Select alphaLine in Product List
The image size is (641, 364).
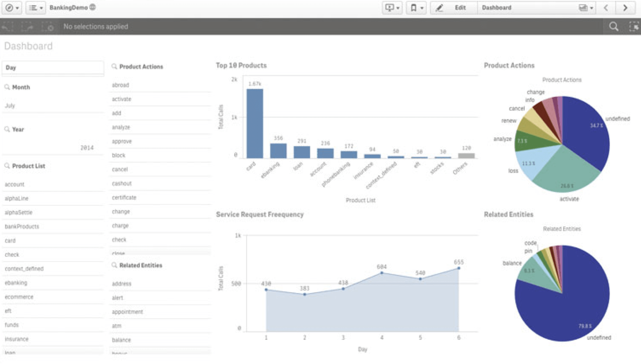[x=53, y=198]
